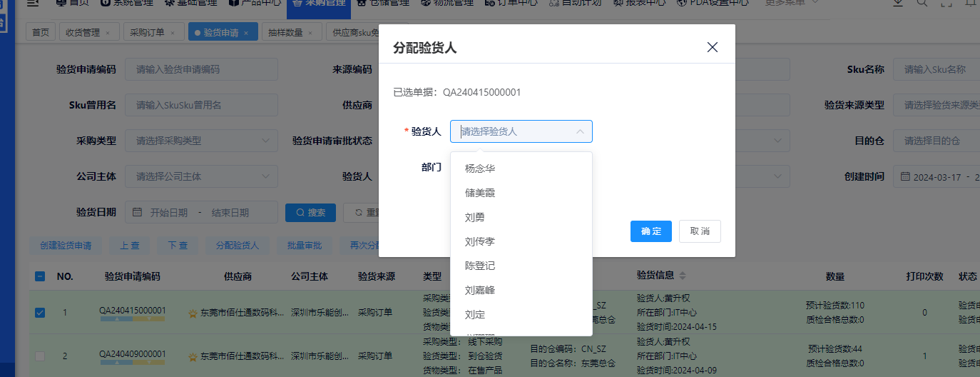This screenshot has height=377, width=980.
Task: Click the 开始日期 field of 验货日期
Action: coord(168,213)
